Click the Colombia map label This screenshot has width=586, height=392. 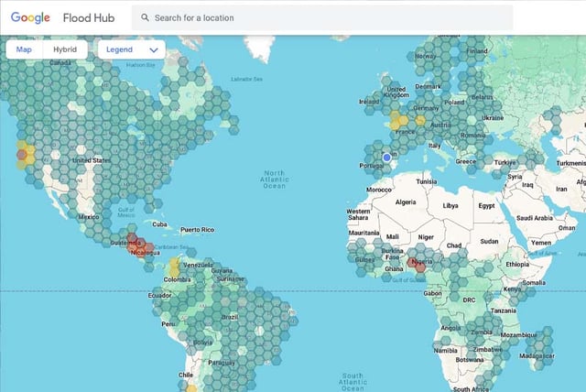point(177,279)
